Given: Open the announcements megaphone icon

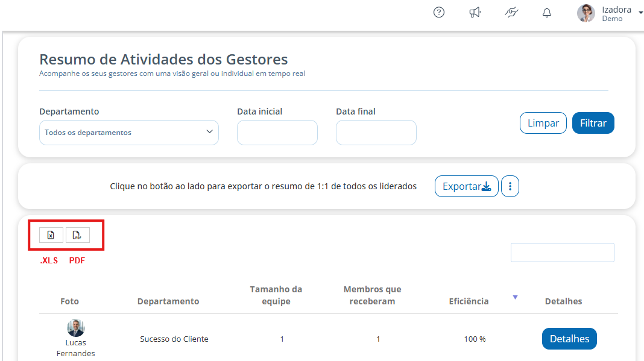Looking at the screenshot, I should pos(475,12).
